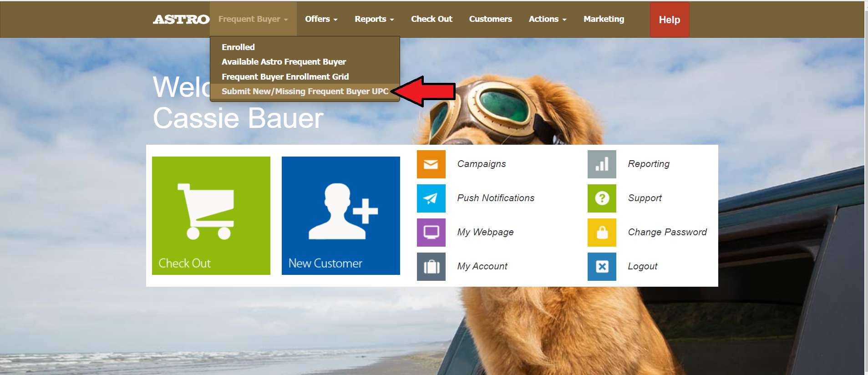Open the Push Notifications link
This screenshot has height=375, width=868.
click(496, 198)
